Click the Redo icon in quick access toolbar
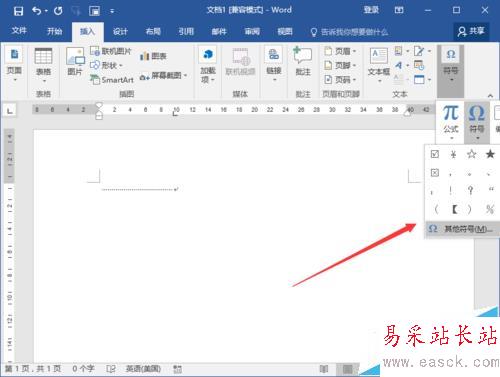 [58, 11]
